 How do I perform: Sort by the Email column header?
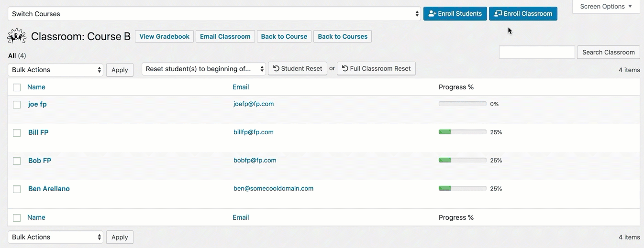point(241,87)
